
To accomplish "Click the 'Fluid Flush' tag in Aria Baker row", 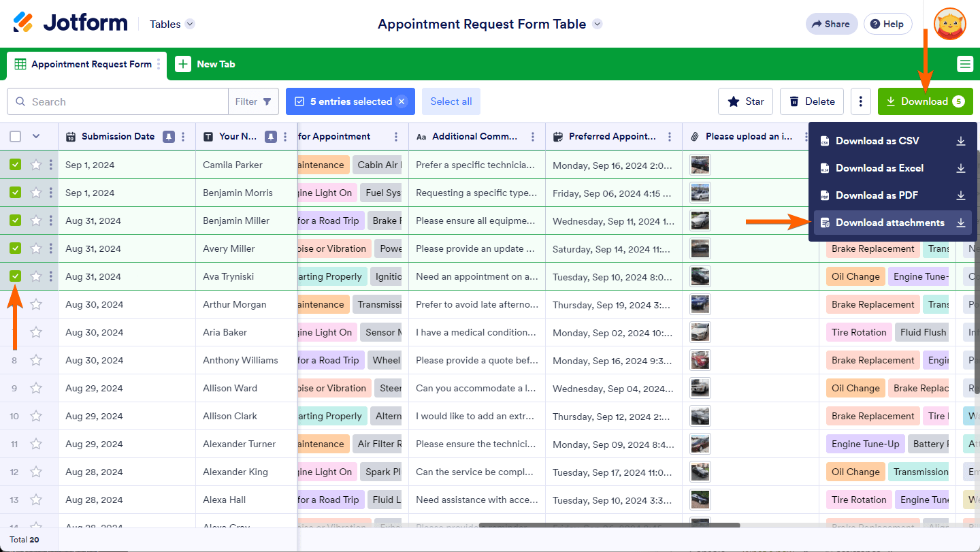I will [x=923, y=332].
